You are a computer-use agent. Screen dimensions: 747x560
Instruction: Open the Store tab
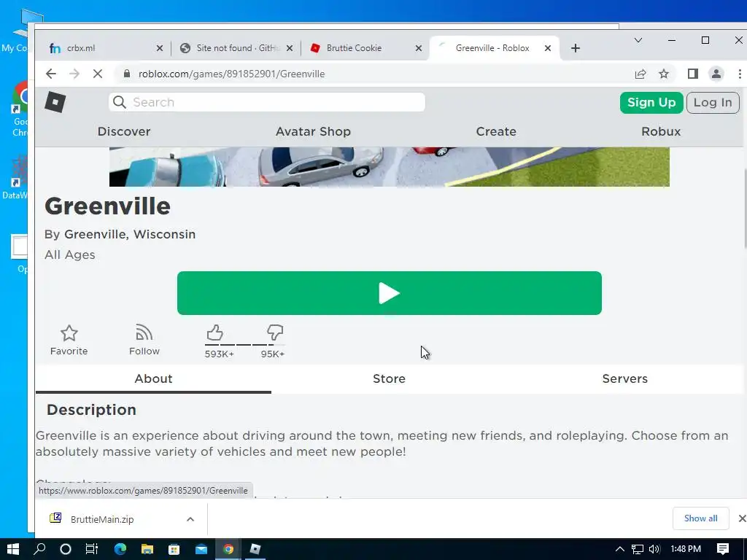tap(389, 378)
